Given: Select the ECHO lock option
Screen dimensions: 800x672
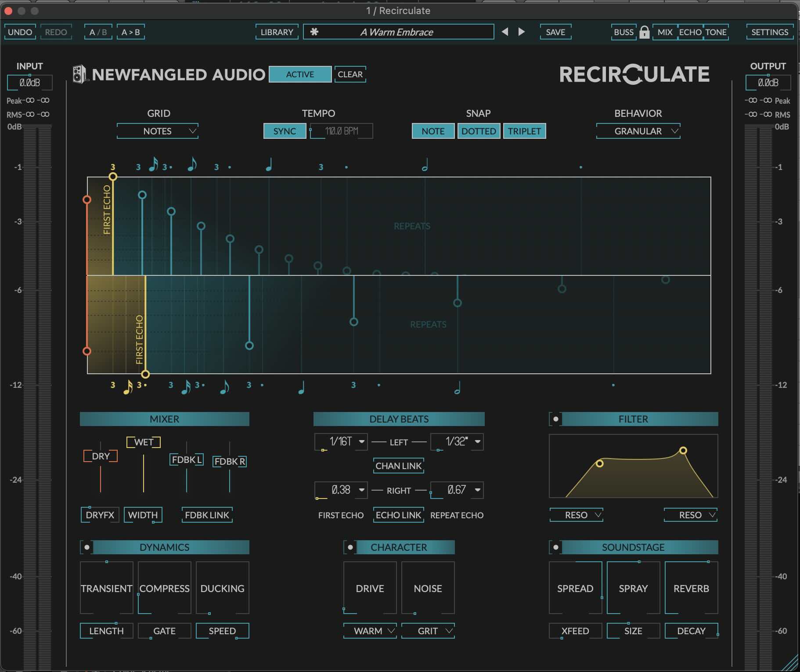Looking at the screenshot, I should tap(690, 32).
